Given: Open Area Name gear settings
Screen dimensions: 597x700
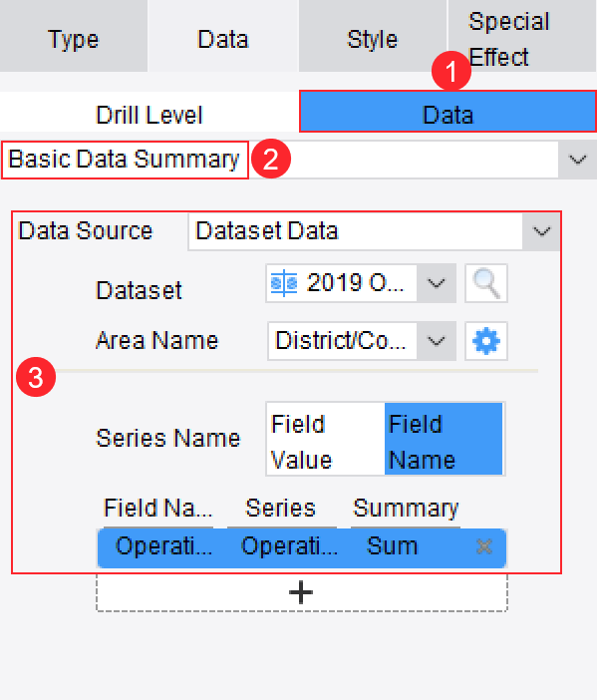Looking at the screenshot, I should coord(486,341).
